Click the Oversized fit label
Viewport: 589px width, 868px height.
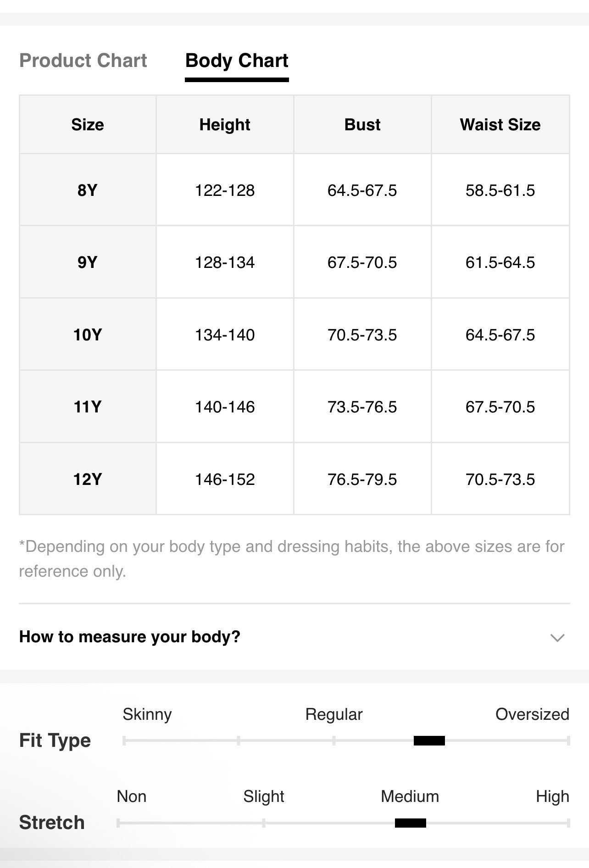532,714
